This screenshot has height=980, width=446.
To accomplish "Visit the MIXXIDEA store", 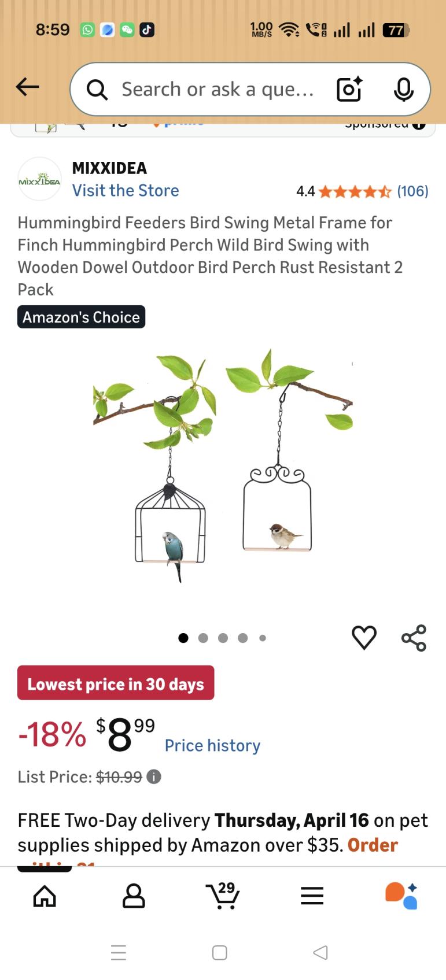I will [x=126, y=191].
